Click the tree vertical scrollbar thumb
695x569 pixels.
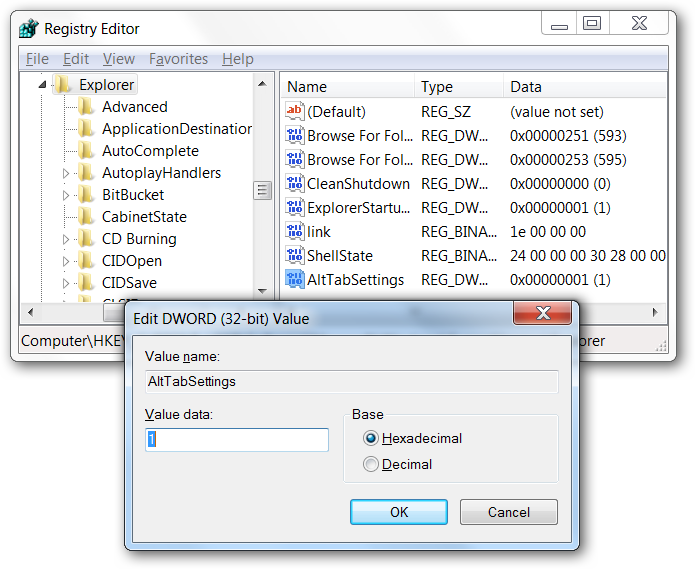point(262,191)
